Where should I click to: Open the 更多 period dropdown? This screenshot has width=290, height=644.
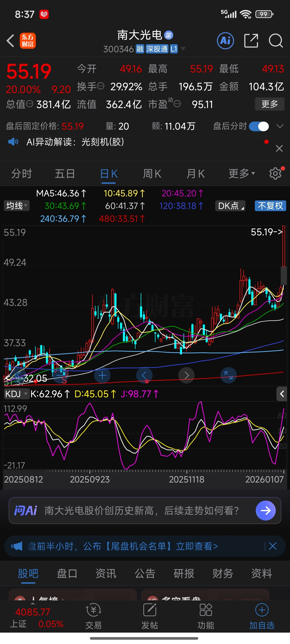pyautogui.click(x=242, y=174)
